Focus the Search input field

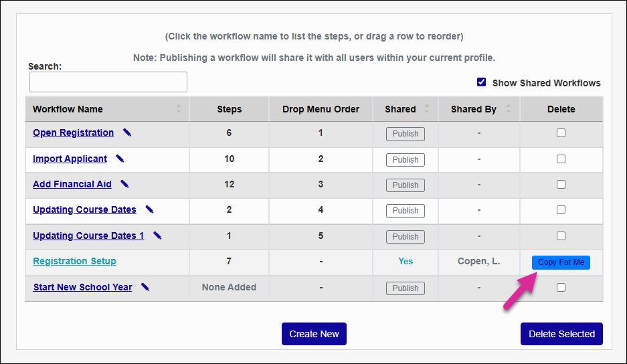108,82
